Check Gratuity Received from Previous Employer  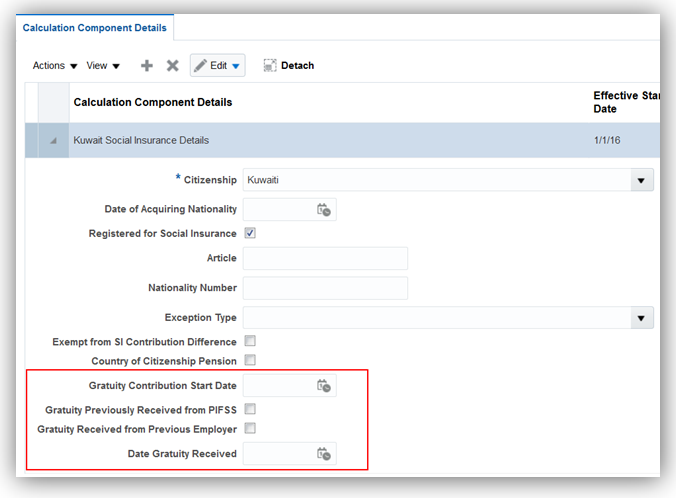click(x=250, y=428)
